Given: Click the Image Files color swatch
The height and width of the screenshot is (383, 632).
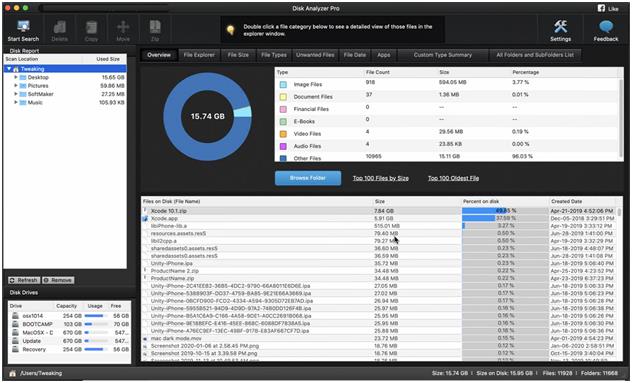Looking at the screenshot, I should (x=283, y=85).
